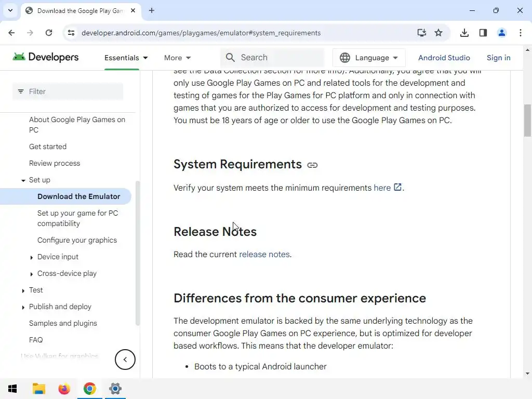Open About Google Play Games on PC

[x=77, y=125]
